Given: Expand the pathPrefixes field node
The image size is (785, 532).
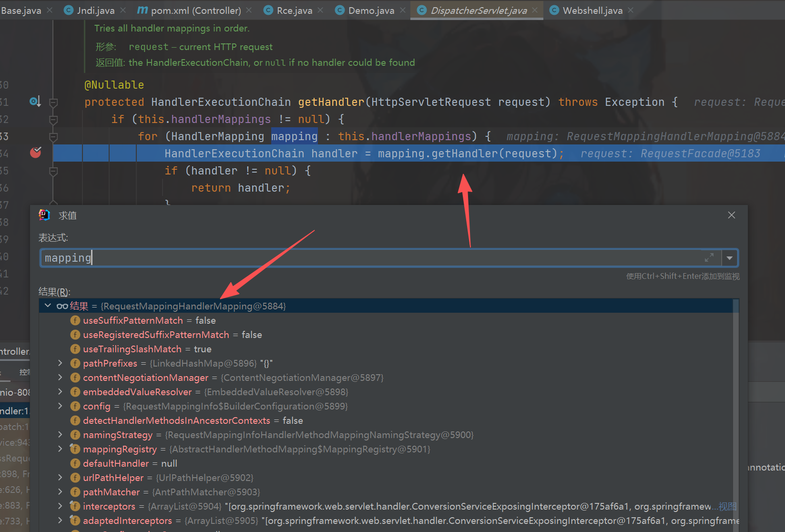Looking at the screenshot, I should 60,363.
